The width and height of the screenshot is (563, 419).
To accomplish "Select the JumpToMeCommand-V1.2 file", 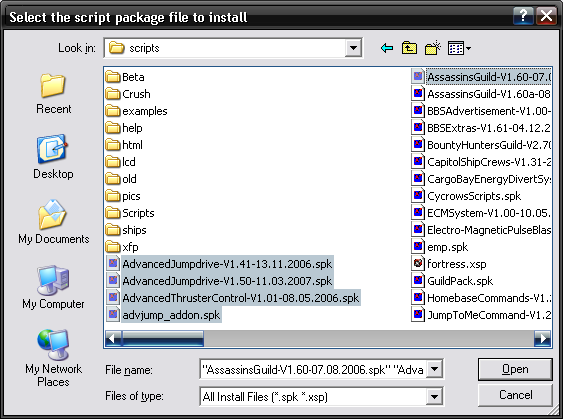I will (481, 315).
